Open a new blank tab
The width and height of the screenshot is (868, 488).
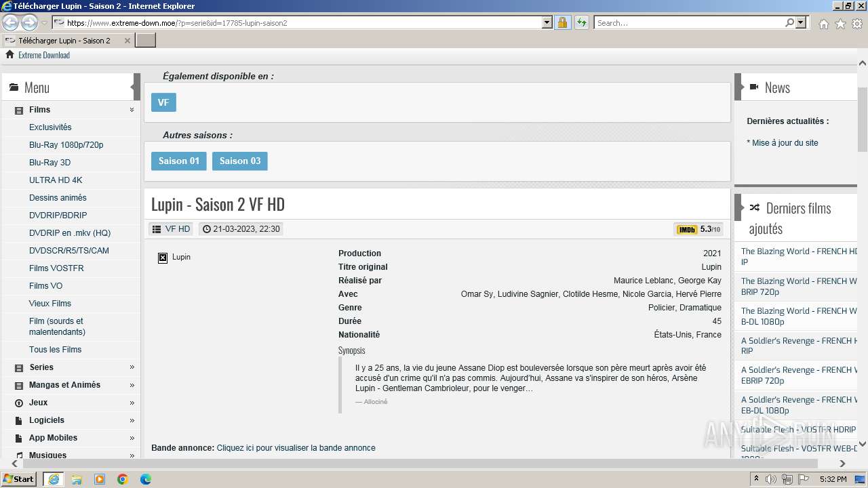pyautogui.click(x=146, y=40)
